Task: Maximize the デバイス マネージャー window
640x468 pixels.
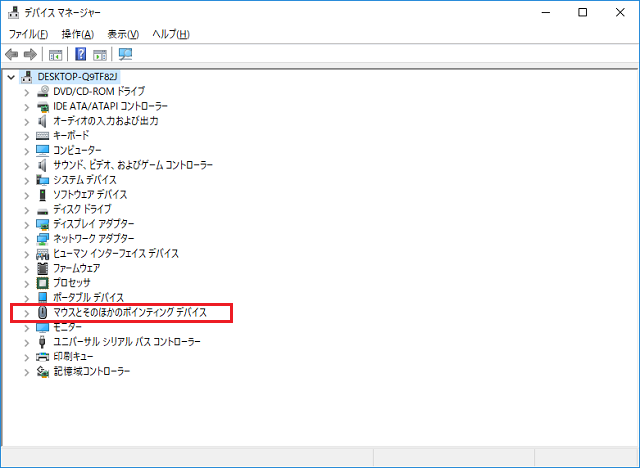Action: click(583, 13)
